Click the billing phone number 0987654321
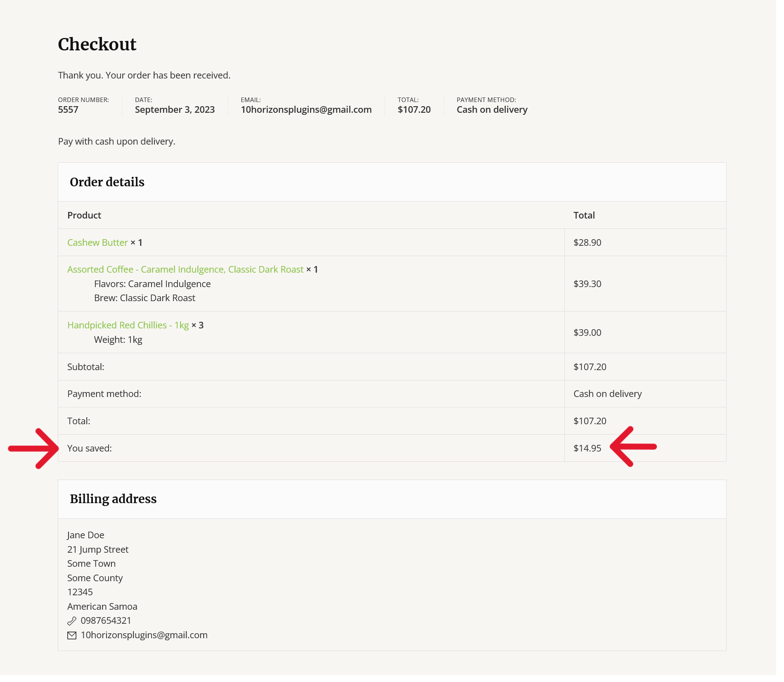This screenshot has height=682, width=784. (x=106, y=620)
